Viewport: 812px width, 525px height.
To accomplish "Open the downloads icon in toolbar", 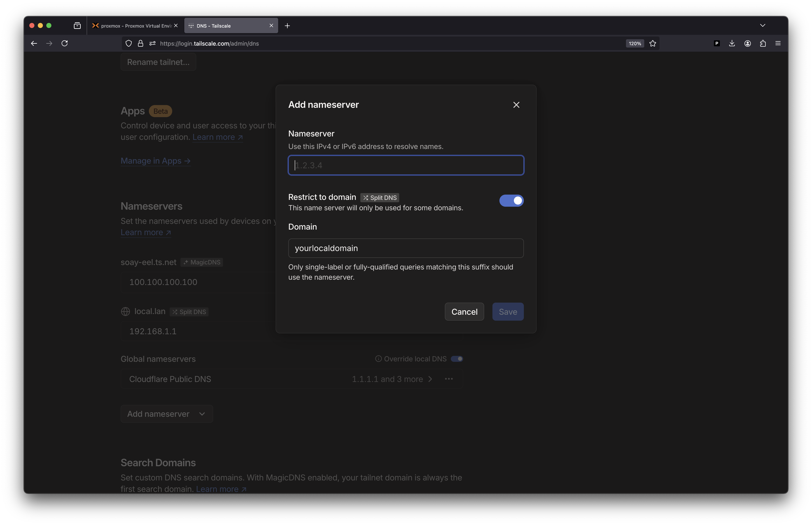I will (x=732, y=43).
